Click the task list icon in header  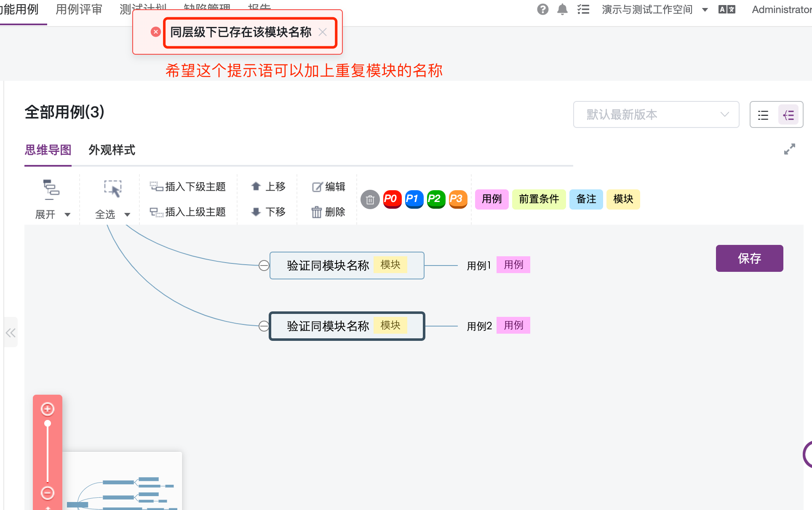tap(583, 9)
